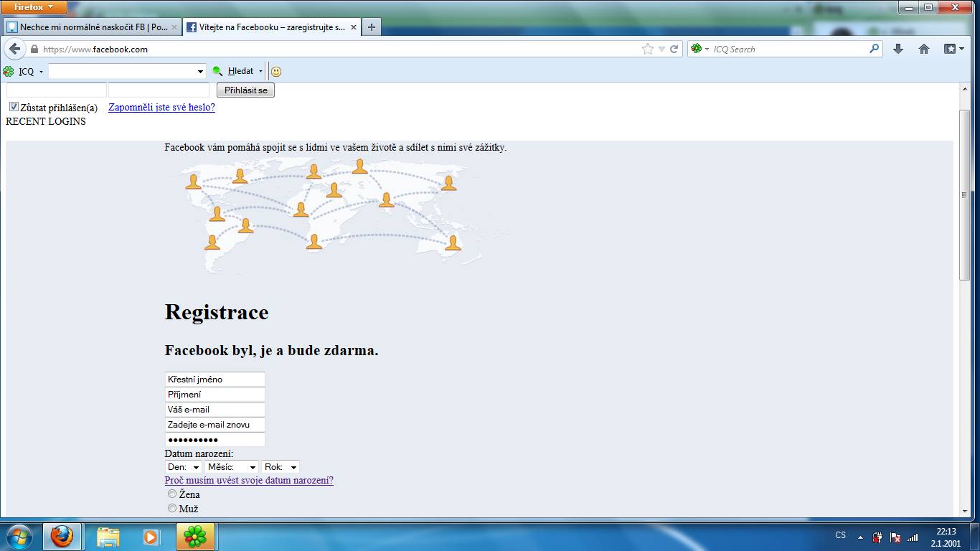Open 'Proč musím uvést svoje datum narození?' link
Image resolution: width=980 pixels, height=551 pixels.
pyautogui.click(x=249, y=480)
